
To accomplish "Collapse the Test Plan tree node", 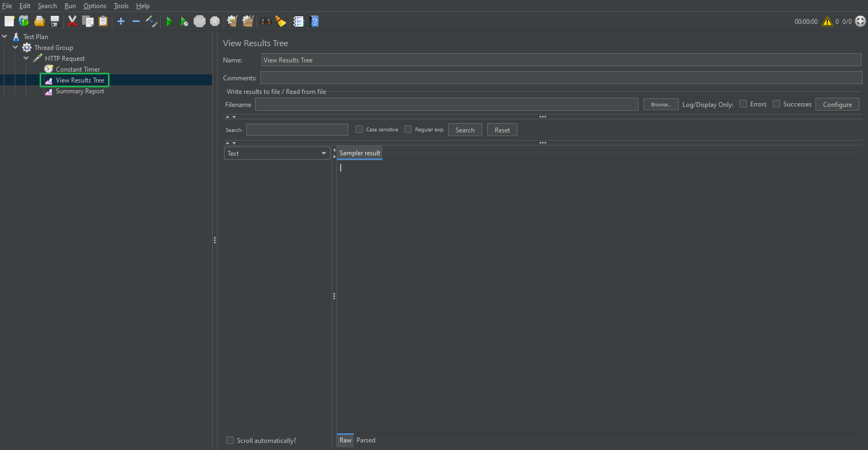I will click(5, 37).
